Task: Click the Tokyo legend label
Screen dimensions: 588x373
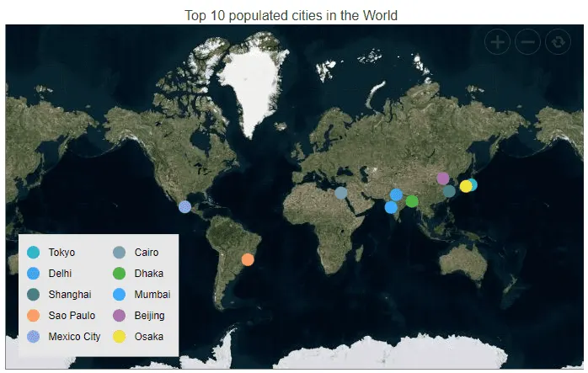Action: coord(61,253)
